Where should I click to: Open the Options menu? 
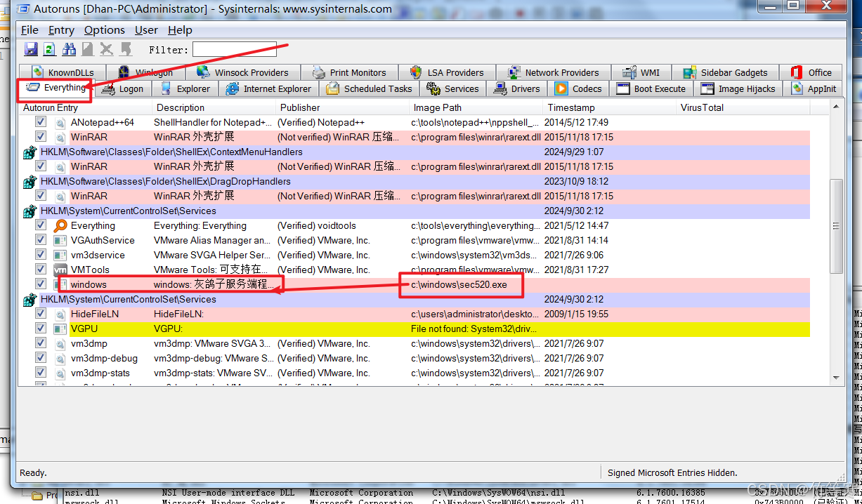coord(104,30)
